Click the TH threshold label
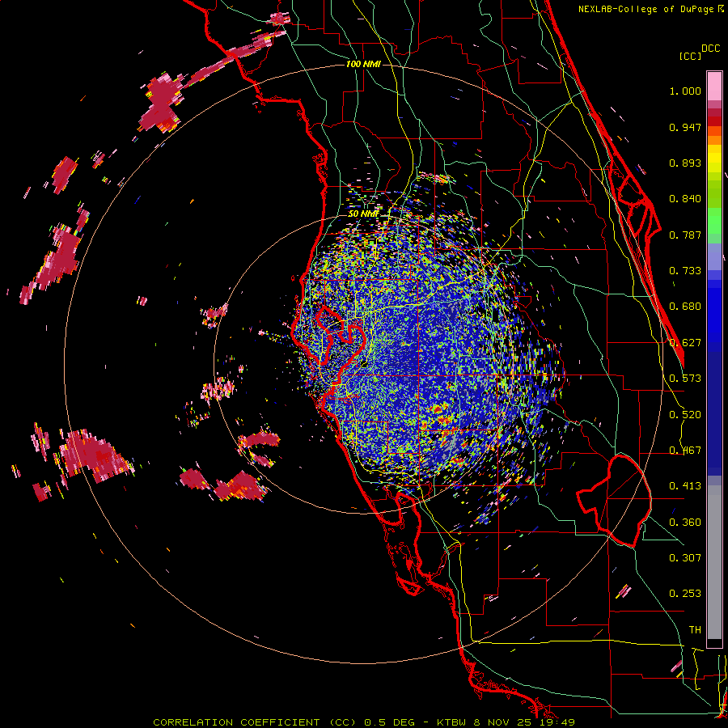 [x=695, y=630]
